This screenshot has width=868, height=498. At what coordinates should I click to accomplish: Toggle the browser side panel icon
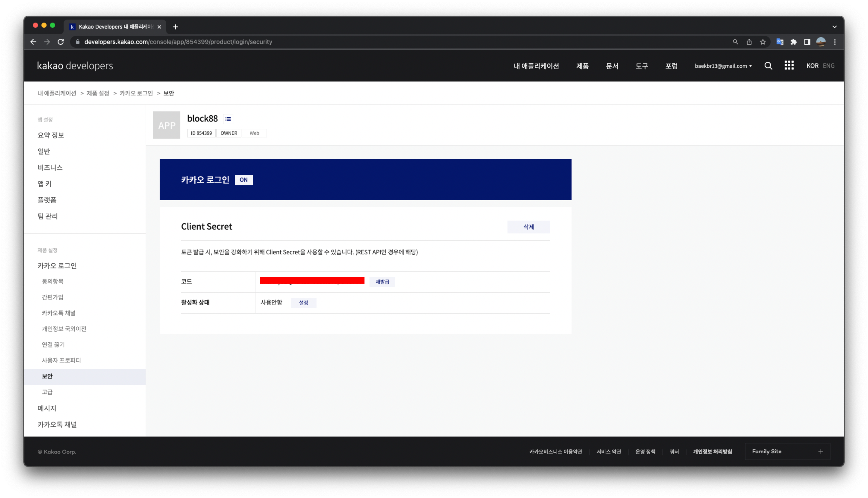[x=807, y=42]
